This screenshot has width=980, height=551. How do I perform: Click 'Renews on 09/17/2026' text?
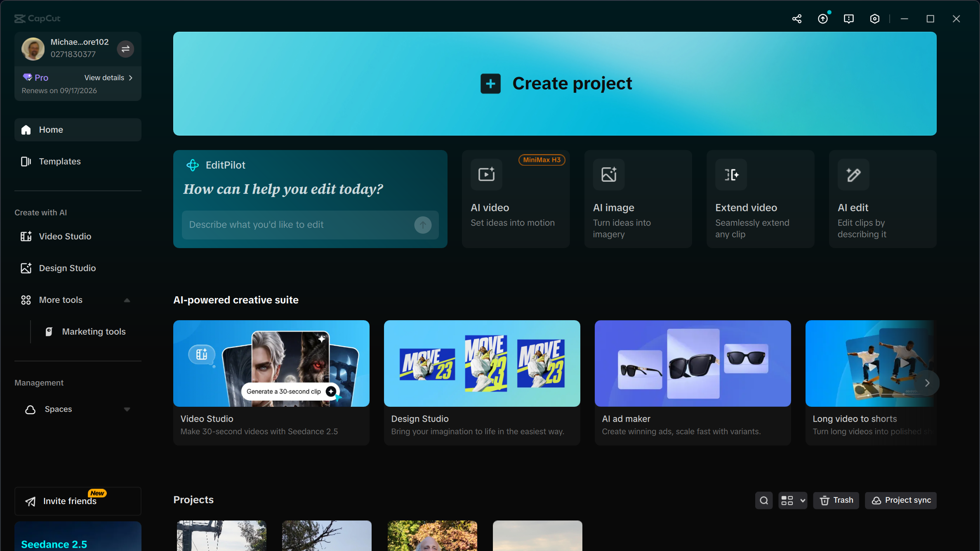pos(59,91)
